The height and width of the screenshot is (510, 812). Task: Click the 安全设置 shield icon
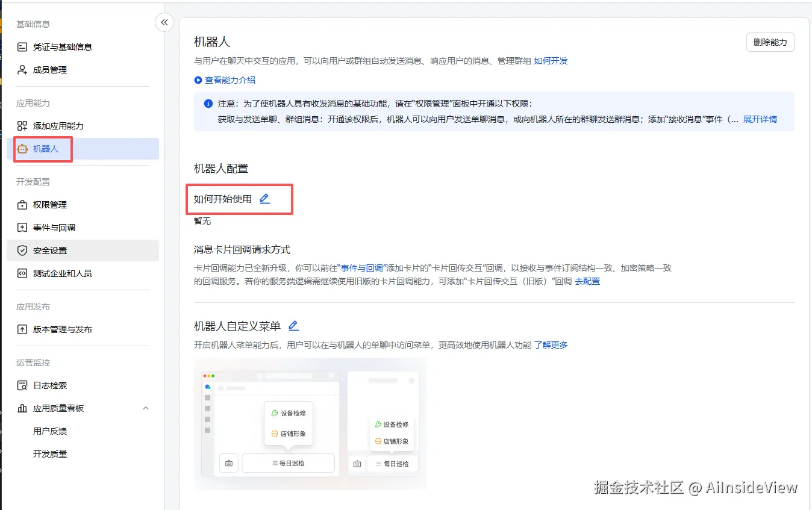(x=22, y=250)
